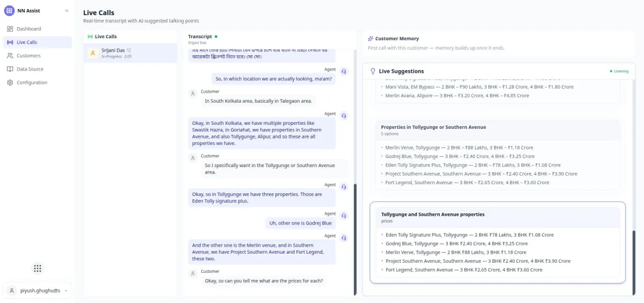This screenshot has width=644, height=303.
Task: Click customer avatar beside 'Tollygunge or Southern Avenue' message
Action: coord(192,159)
